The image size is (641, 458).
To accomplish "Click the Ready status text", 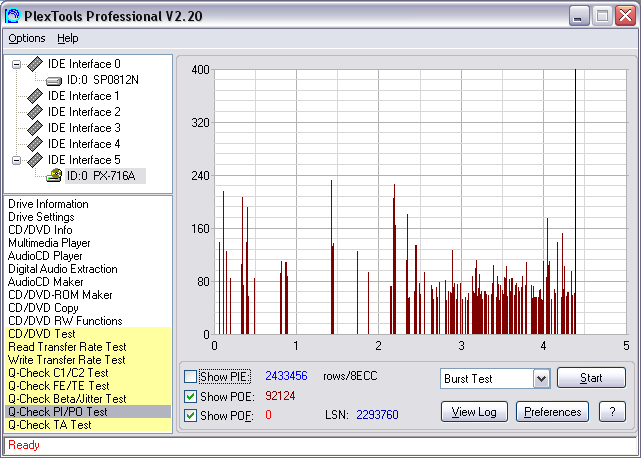I will coord(24,445).
